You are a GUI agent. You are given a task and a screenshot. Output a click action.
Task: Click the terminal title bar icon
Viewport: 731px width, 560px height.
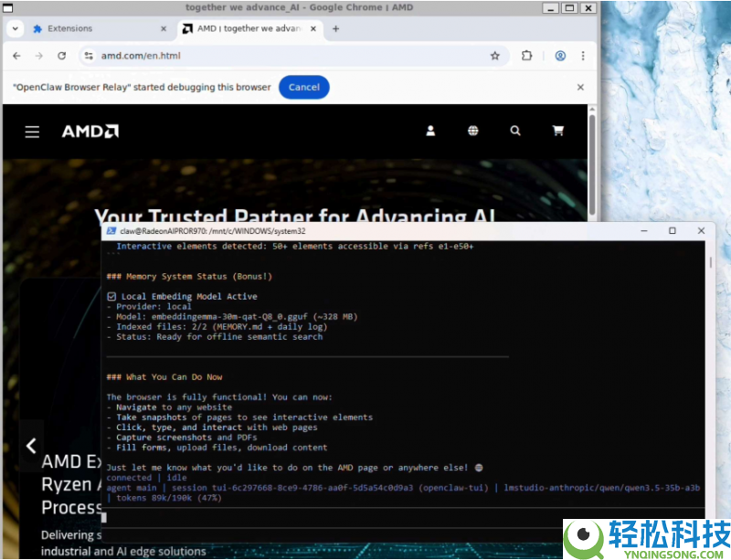111,231
